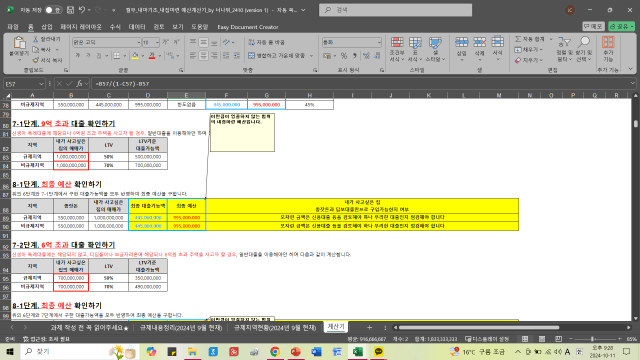Apply comma style number format

point(354,56)
